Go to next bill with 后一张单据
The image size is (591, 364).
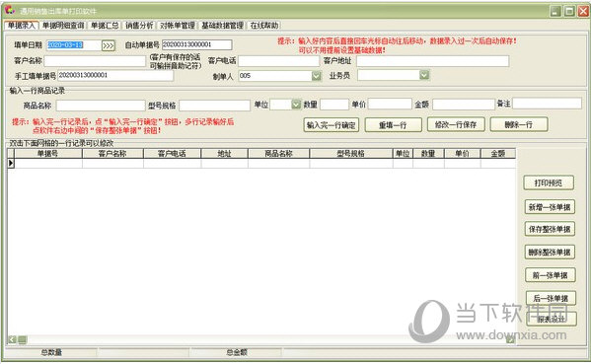coord(551,298)
